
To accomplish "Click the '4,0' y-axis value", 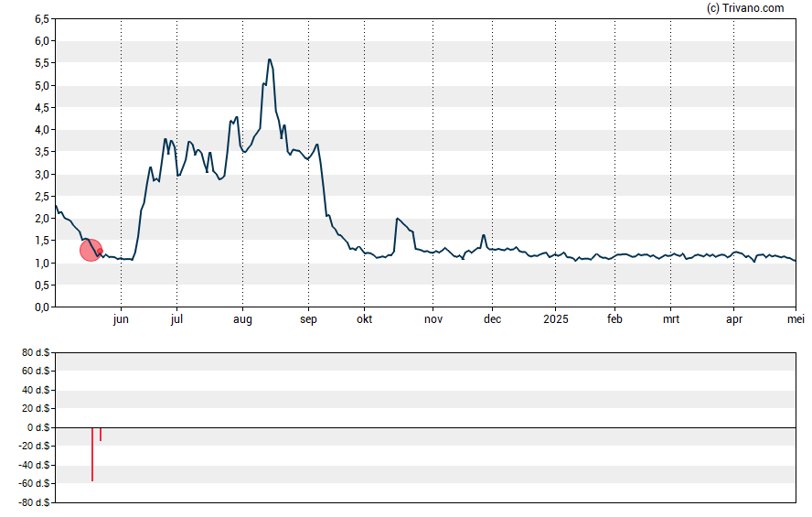I will pos(42,130).
